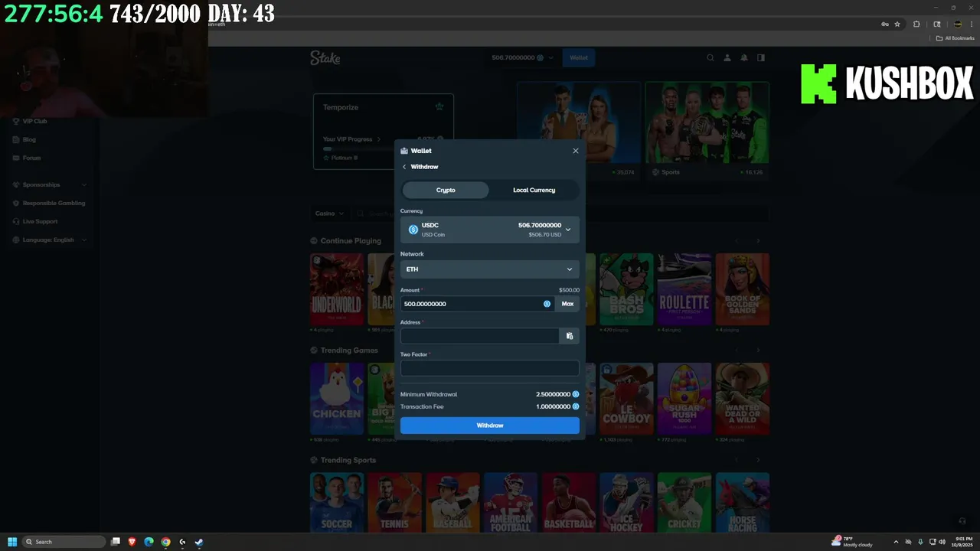Switch to the Crypto tab

tap(446, 190)
